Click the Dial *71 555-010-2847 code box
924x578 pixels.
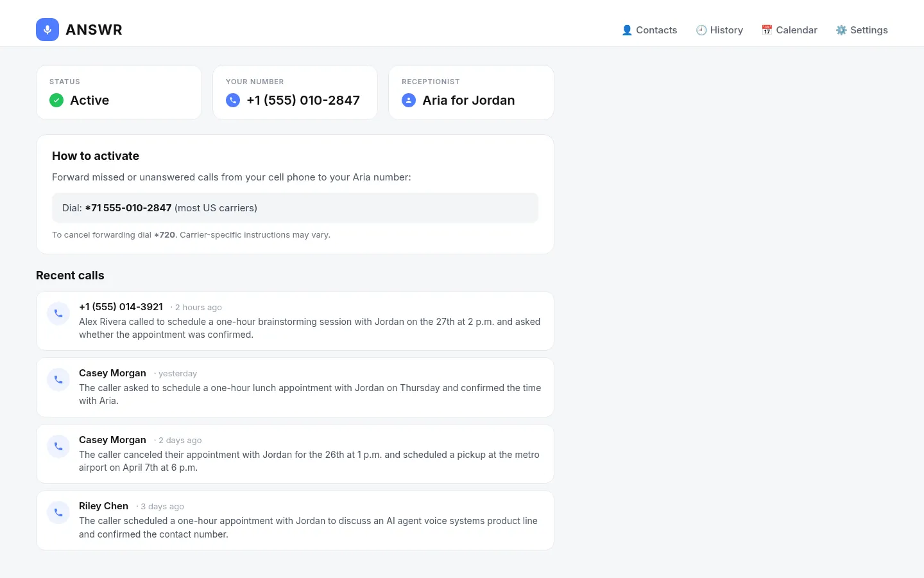[x=295, y=208]
